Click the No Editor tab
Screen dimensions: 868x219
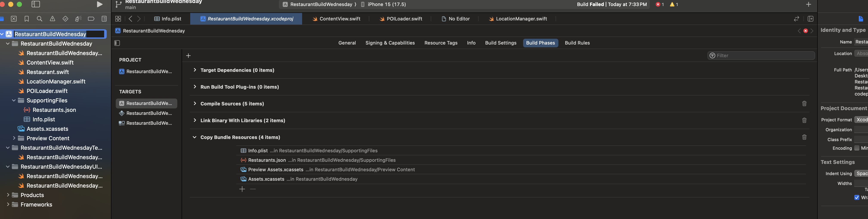click(456, 19)
